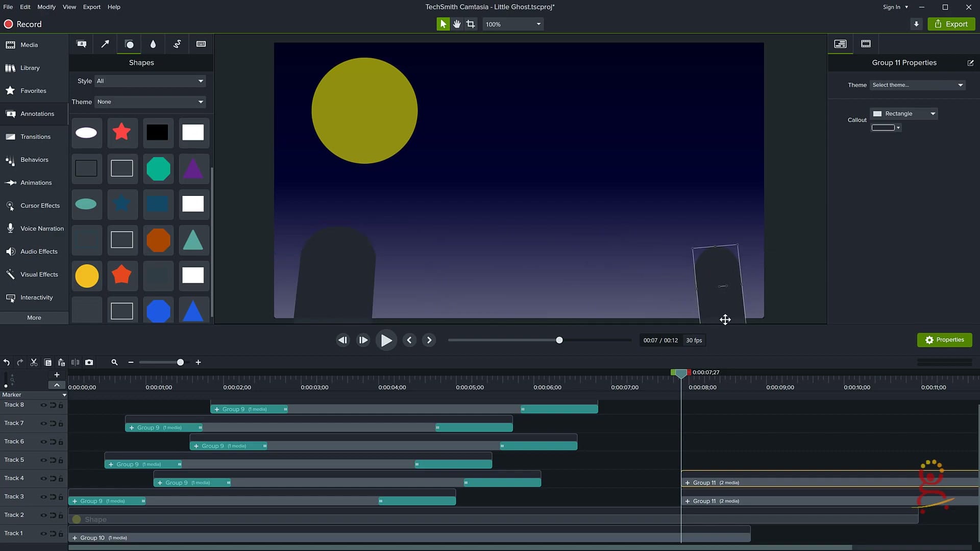Viewport: 980px width, 551px height.
Task: Take a snapshot with the camera icon
Action: coord(89,362)
